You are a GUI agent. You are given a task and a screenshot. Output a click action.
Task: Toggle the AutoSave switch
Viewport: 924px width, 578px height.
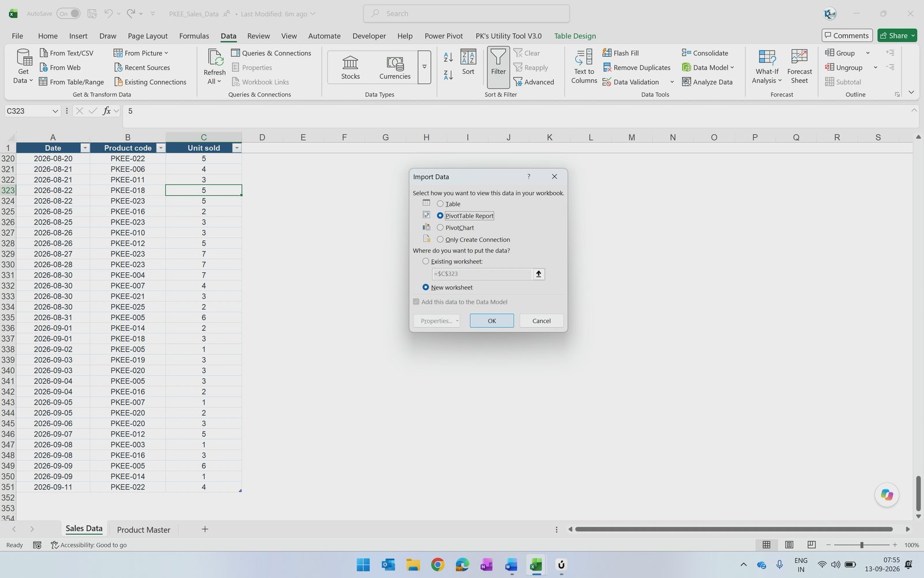[x=68, y=13]
